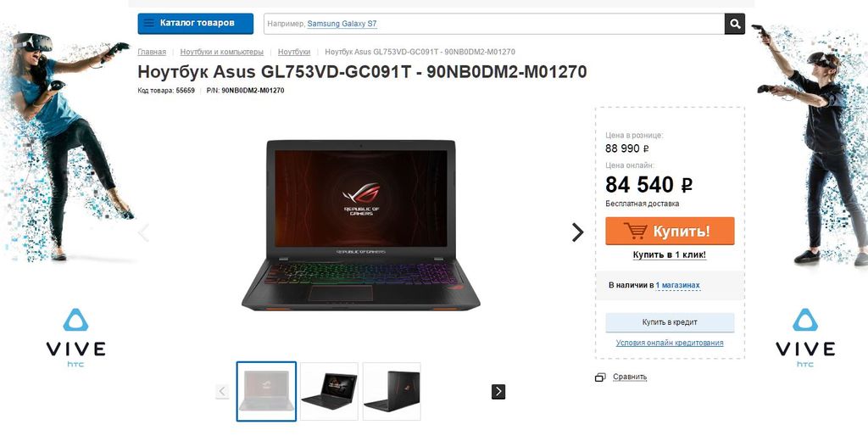This screenshot has height=447, width=868.
Task: Select the second angled laptop thumbnail
Action: (x=329, y=392)
